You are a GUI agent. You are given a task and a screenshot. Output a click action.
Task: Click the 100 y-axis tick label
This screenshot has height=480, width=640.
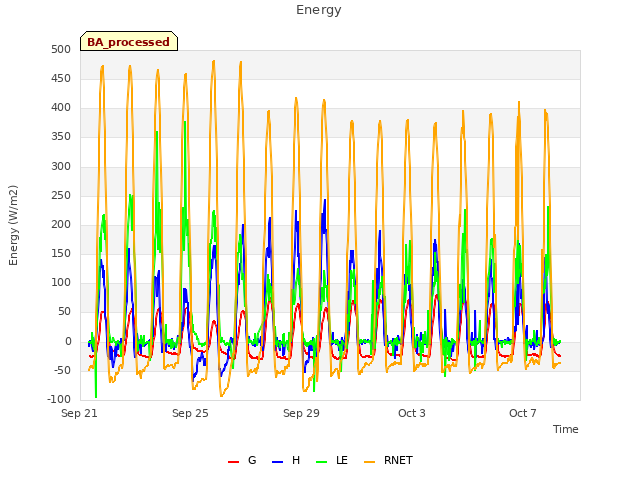pos(61,282)
